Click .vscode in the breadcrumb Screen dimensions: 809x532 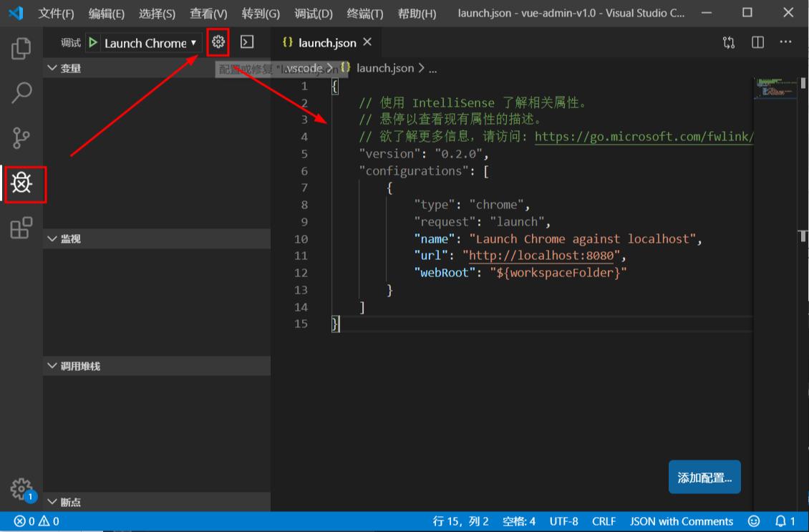304,68
